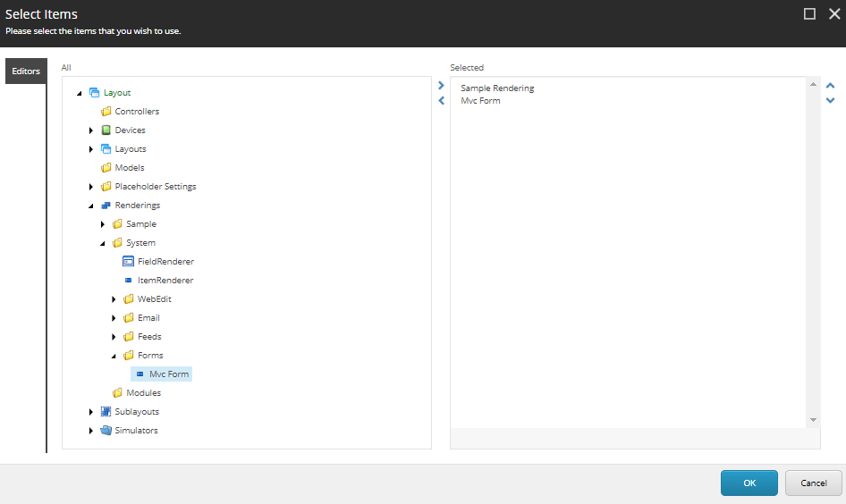
Task: Select the Simulators tree label
Action: (137, 430)
